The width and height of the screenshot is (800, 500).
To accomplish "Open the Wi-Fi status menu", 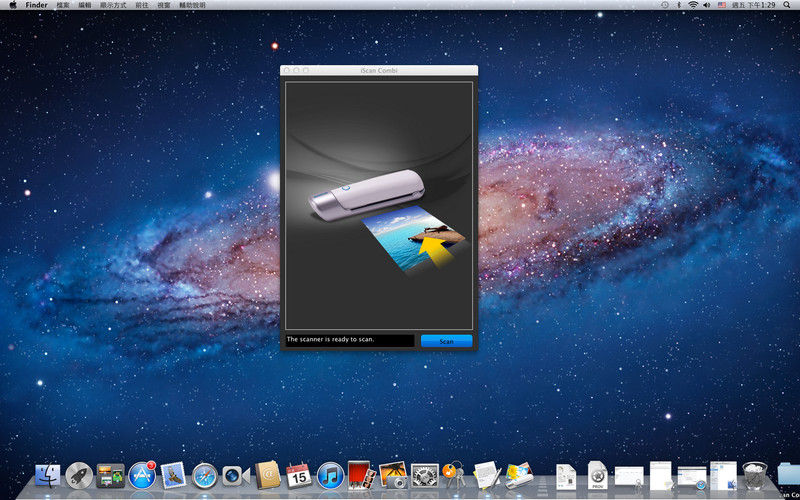I will tap(693, 5).
